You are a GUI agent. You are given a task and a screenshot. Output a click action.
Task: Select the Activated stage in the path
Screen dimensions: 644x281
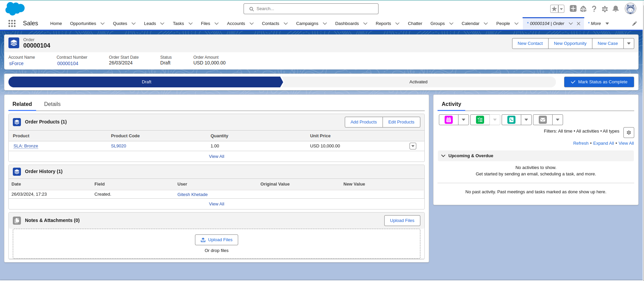[418, 82]
